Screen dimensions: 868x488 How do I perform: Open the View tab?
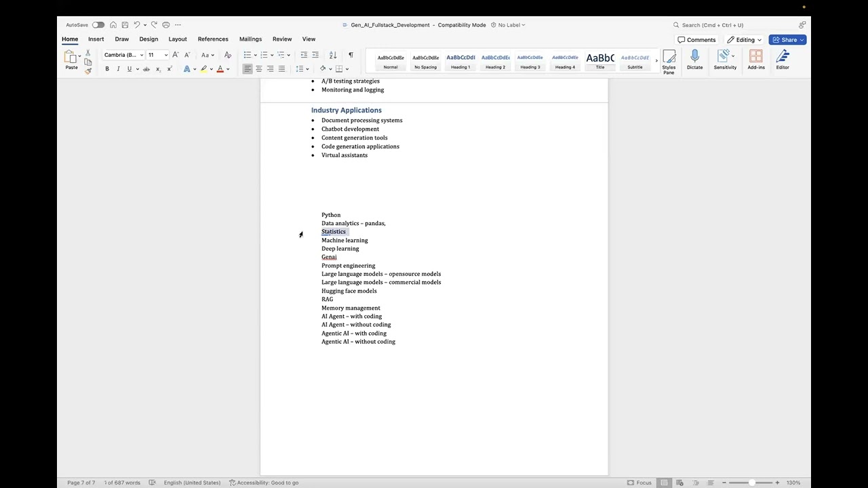pyautogui.click(x=309, y=39)
